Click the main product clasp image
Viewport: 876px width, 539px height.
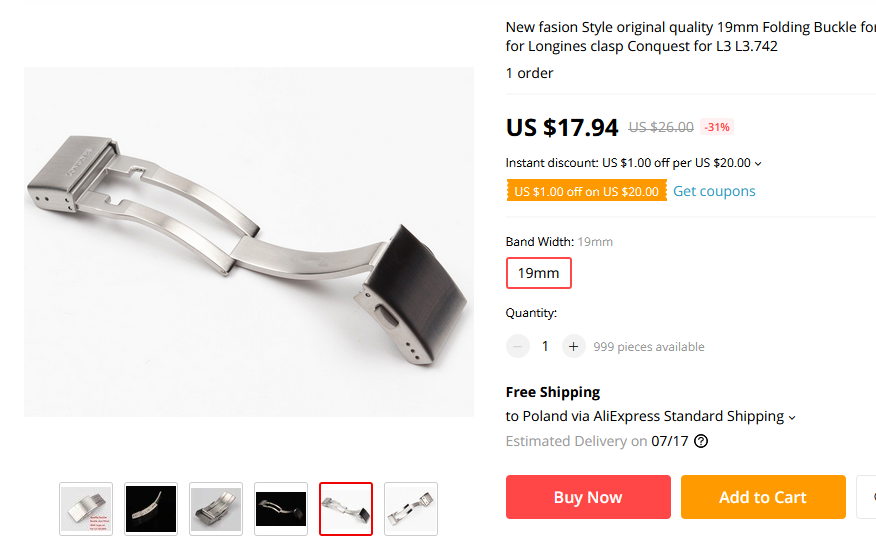(x=249, y=242)
